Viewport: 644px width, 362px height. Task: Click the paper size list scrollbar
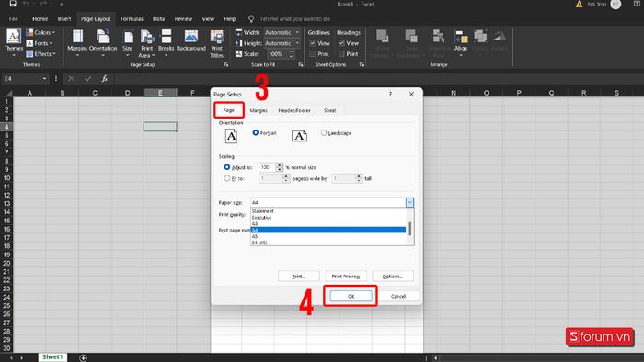[x=410, y=228]
